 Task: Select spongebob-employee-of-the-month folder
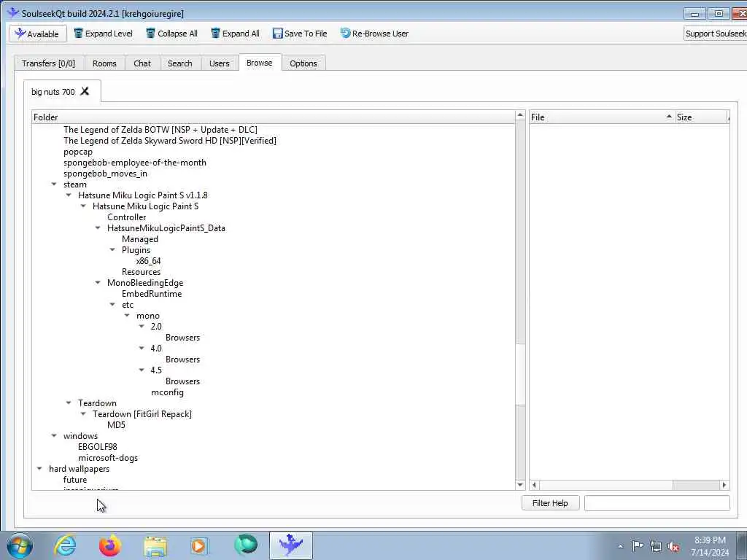[x=135, y=163]
